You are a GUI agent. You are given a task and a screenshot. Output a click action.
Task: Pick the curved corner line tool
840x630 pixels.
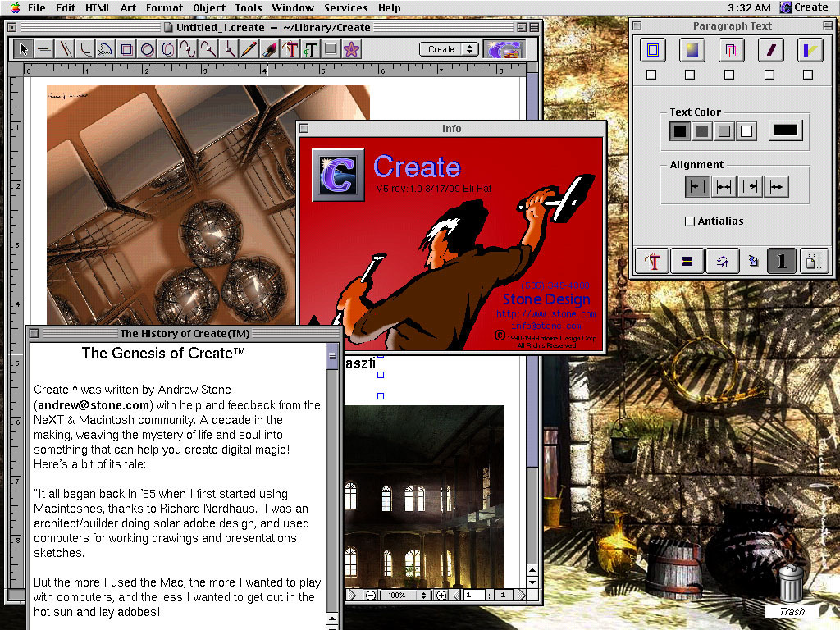pos(85,49)
